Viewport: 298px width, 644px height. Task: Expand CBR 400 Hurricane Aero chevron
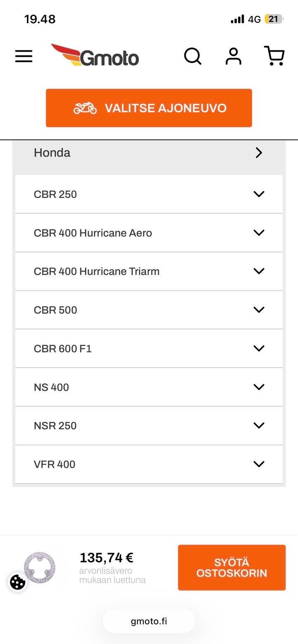point(259,233)
